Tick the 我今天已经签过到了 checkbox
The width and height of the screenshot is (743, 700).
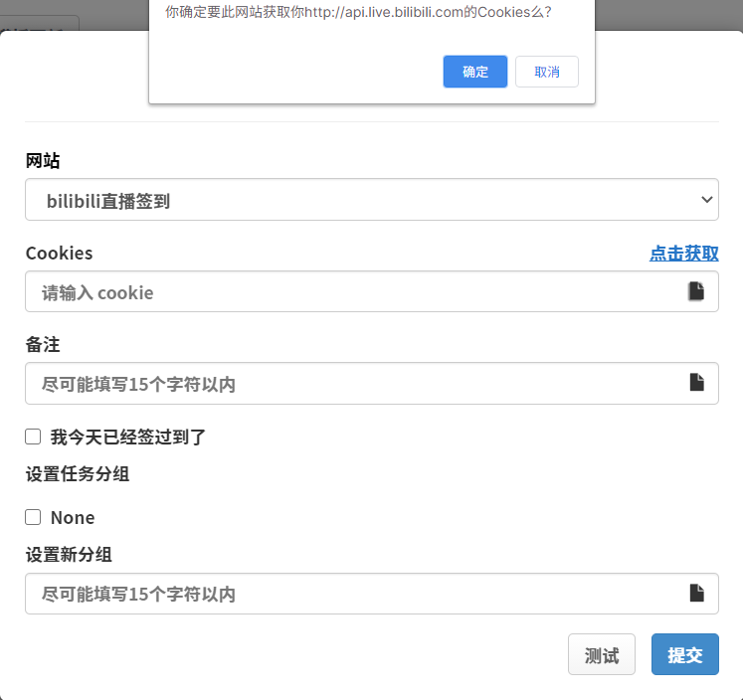pos(33,437)
